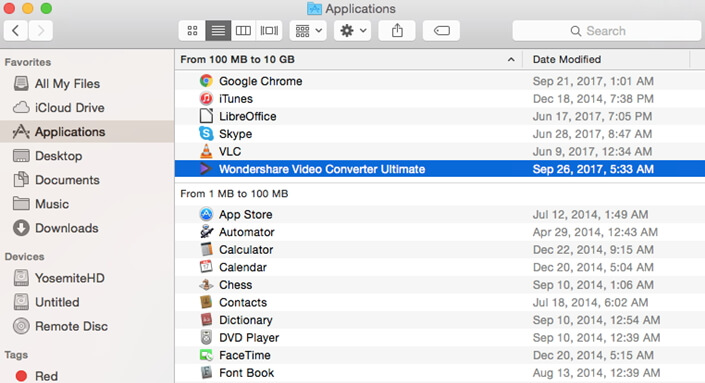Select the Chess name text

click(235, 285)
